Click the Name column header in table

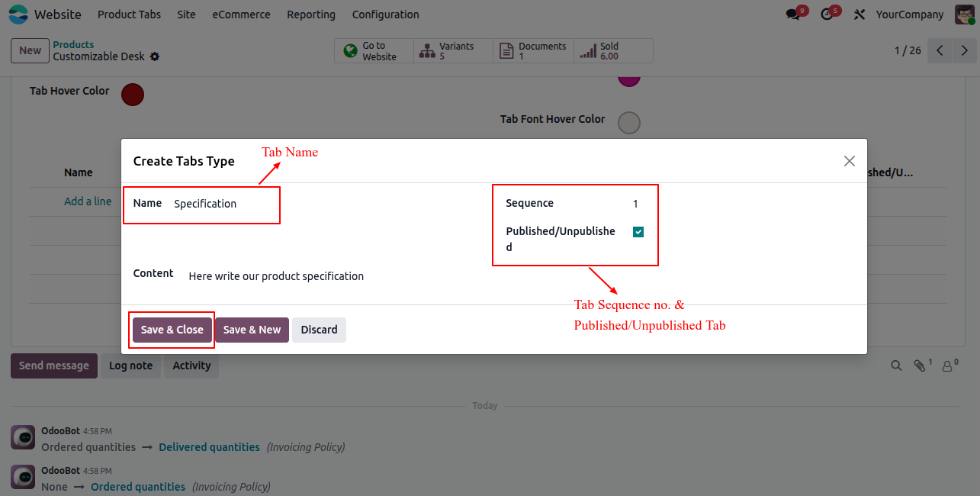79,172
